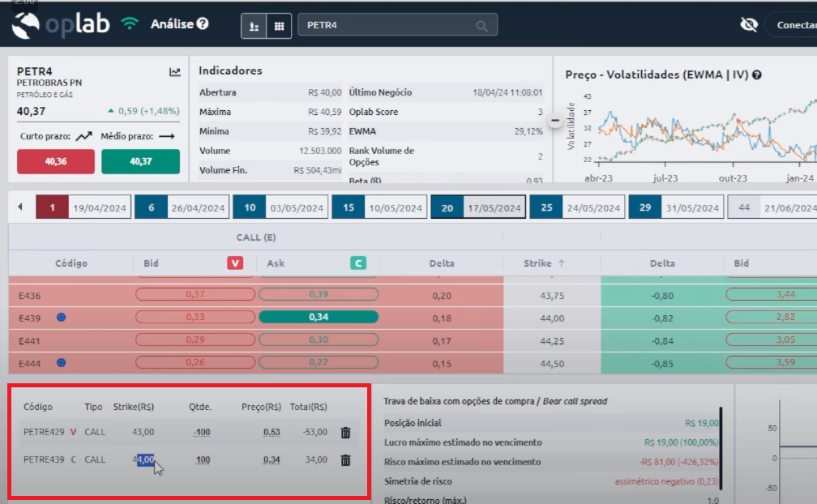The image size is (817, 504).
Task: Toggle the green C buy marker on Ask
Action: click(357, 263)
